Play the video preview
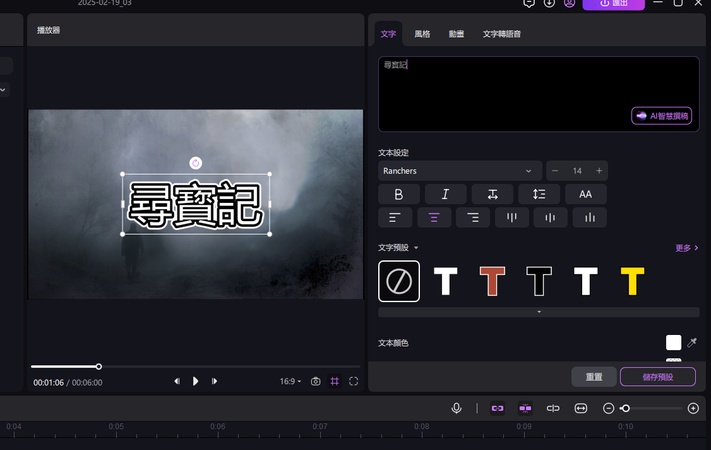 (x=195, y=381)
